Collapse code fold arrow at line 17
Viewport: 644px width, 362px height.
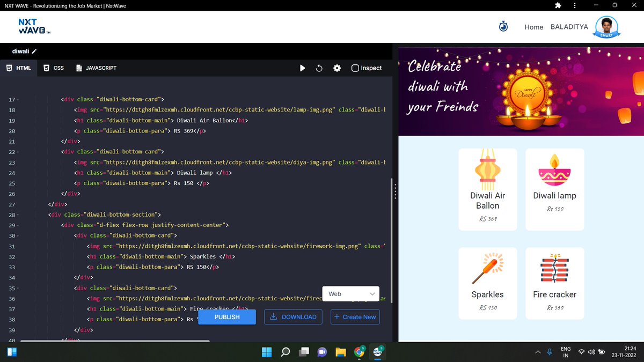coord(18,100)
